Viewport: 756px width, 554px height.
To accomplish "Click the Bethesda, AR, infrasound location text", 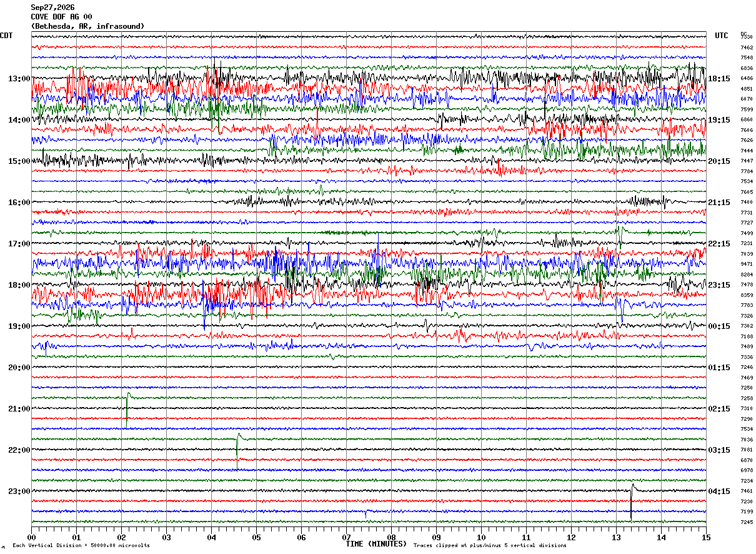I will point(87,26).
